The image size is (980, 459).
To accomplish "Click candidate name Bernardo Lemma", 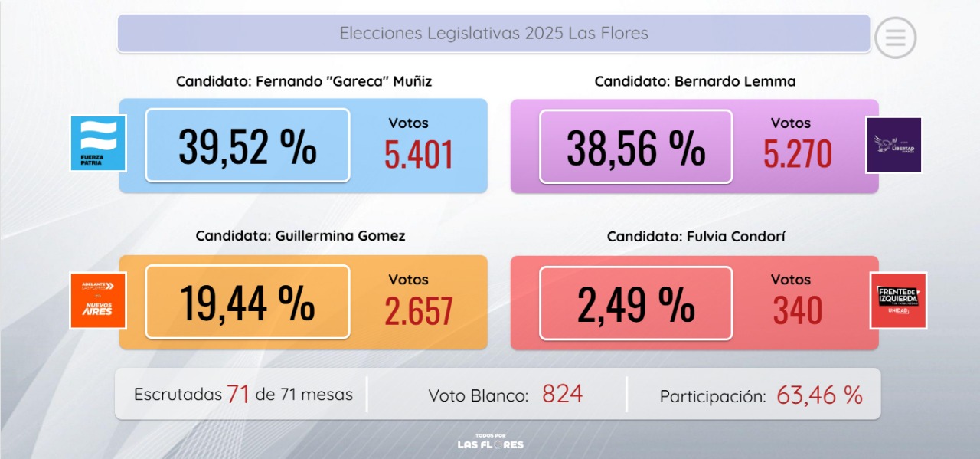I will click(x=694, y=81).
